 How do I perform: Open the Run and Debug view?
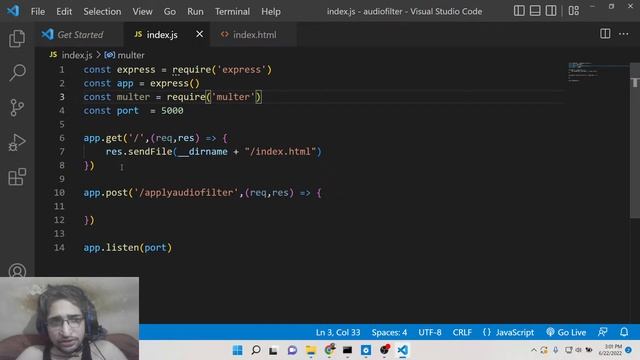(17, 142)
